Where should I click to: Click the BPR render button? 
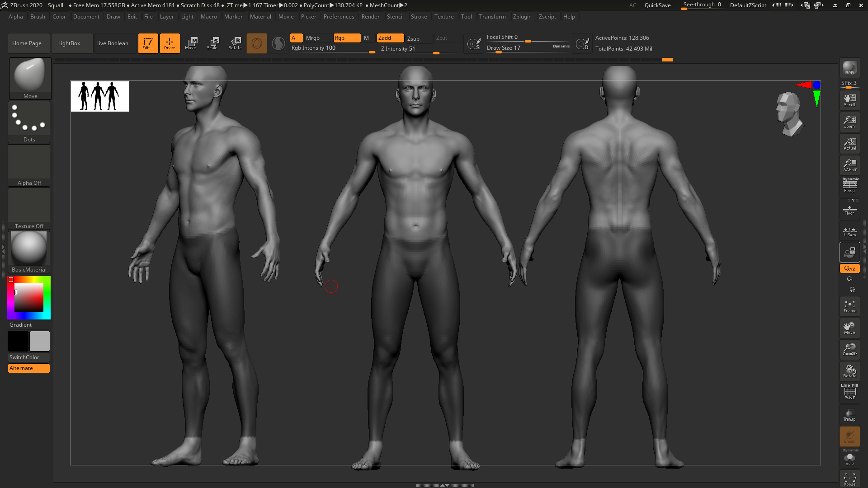click(x=849, y=68)
